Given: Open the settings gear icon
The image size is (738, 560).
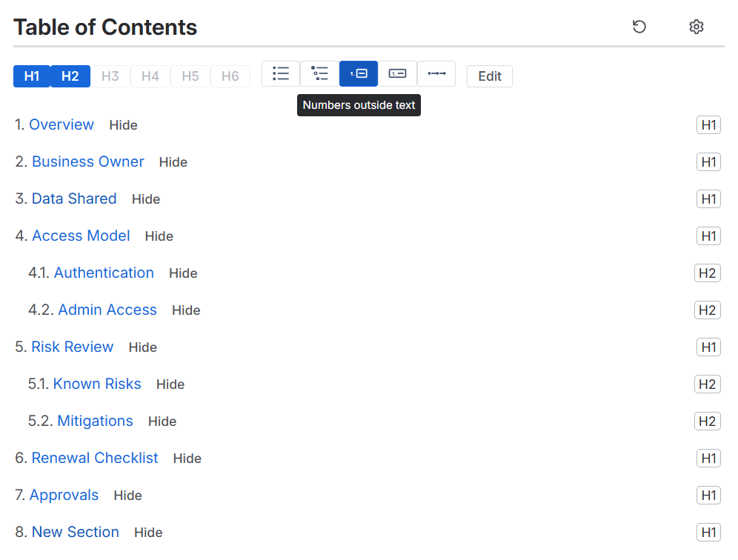Looking at the screenshot, I should (696, 27).
